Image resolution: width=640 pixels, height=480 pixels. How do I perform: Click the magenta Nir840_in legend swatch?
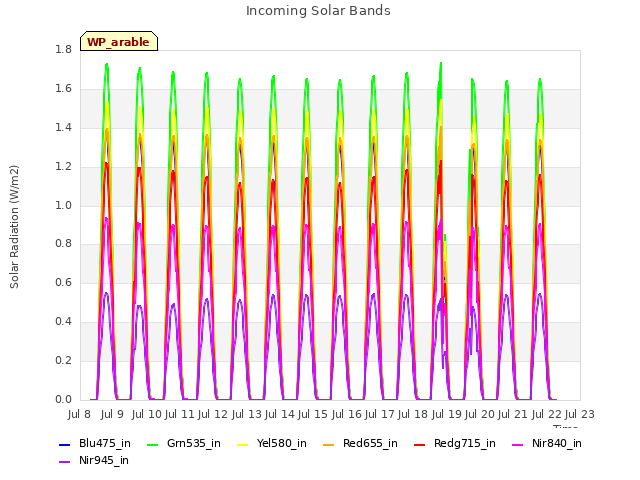point(518,444)
